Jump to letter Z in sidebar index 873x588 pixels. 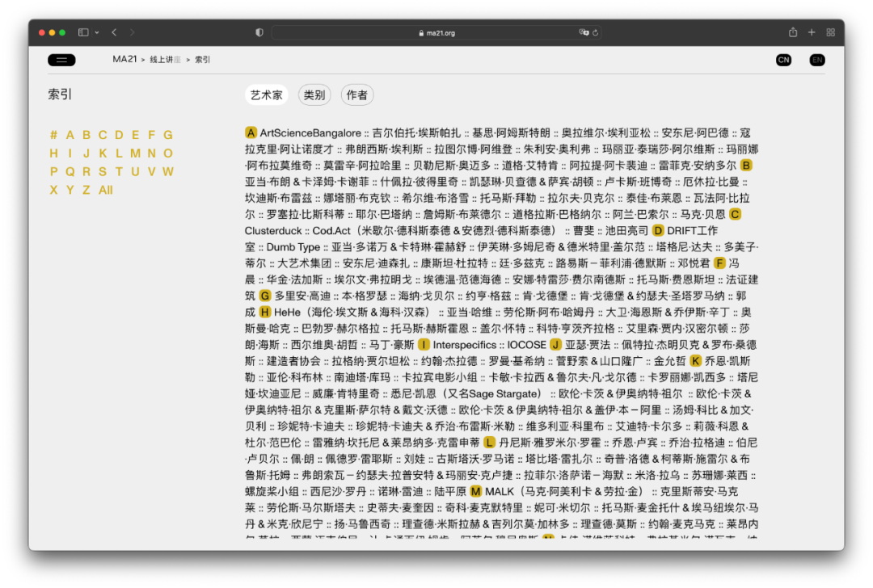[x=86, y=190]
